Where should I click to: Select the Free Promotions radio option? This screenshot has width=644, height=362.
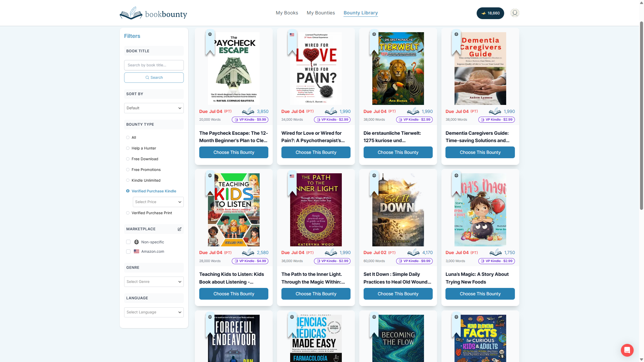(128, 170)
